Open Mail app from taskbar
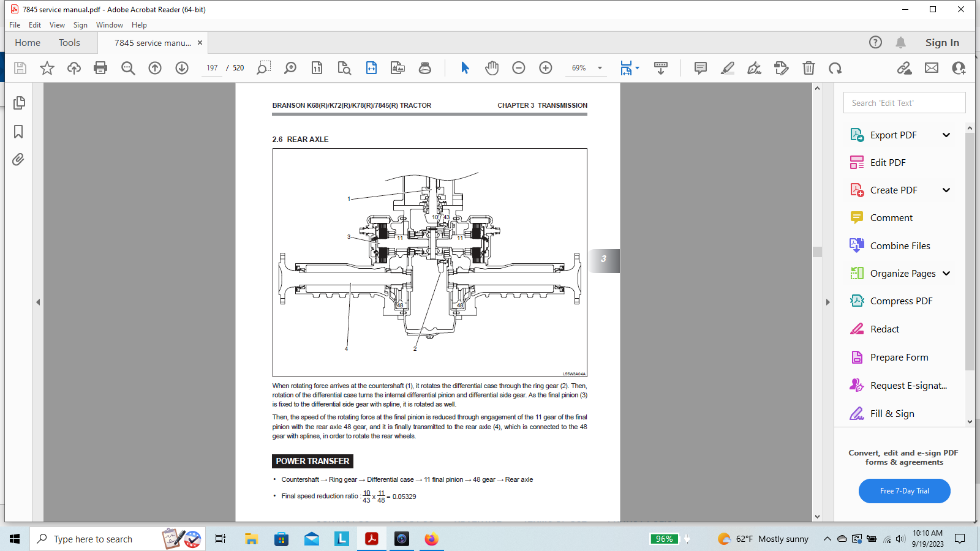980x551 pixels. point(312,539)
